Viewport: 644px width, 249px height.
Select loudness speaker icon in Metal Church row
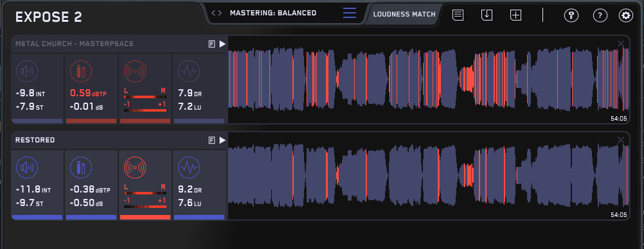27,71
